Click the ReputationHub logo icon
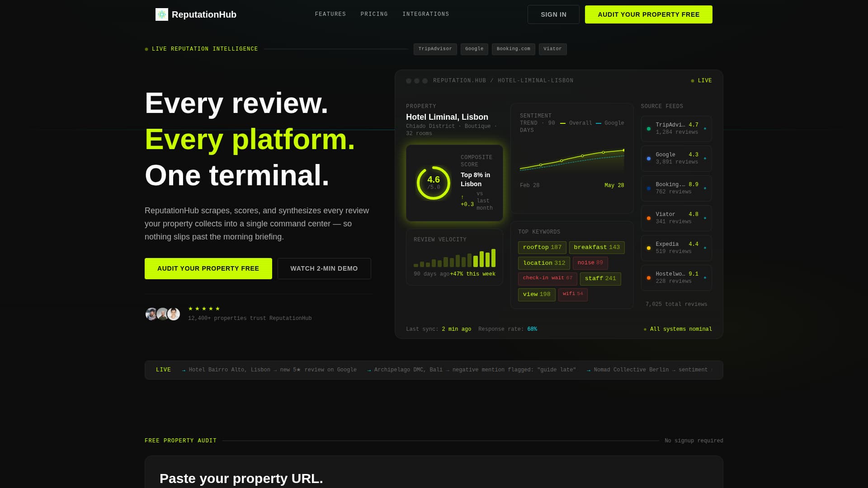Screen dimensions: 868x488 (x=162, y=14)
